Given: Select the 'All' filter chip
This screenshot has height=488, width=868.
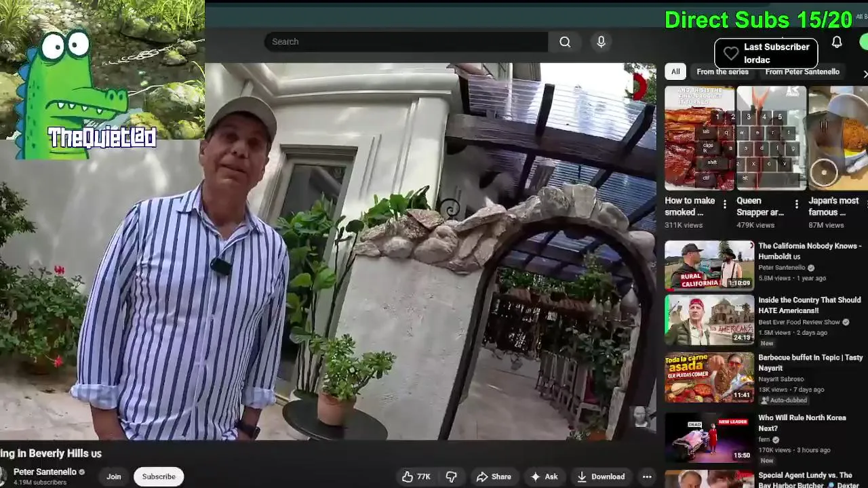Looking at the screenshot, I should coord(675,72).
